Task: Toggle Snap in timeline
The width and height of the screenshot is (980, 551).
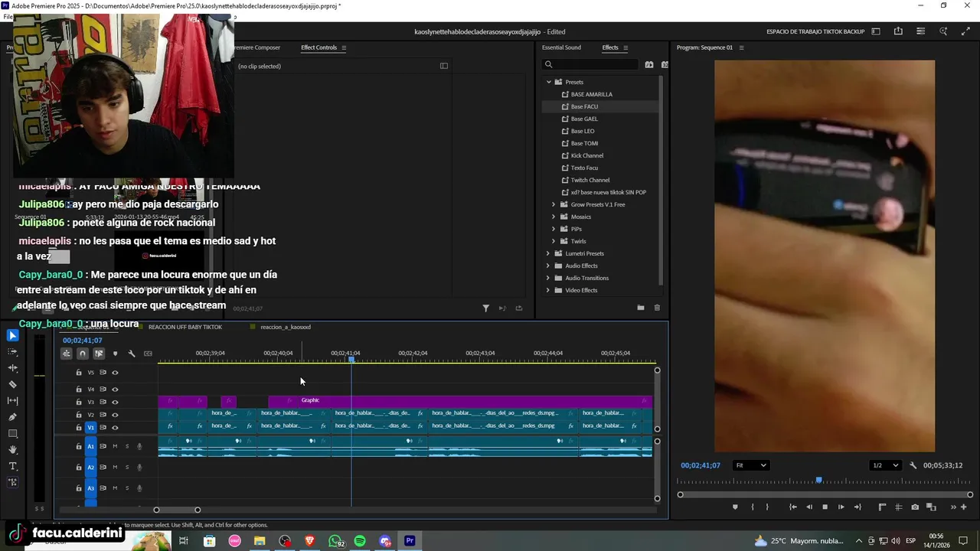Action: point(82,354)
